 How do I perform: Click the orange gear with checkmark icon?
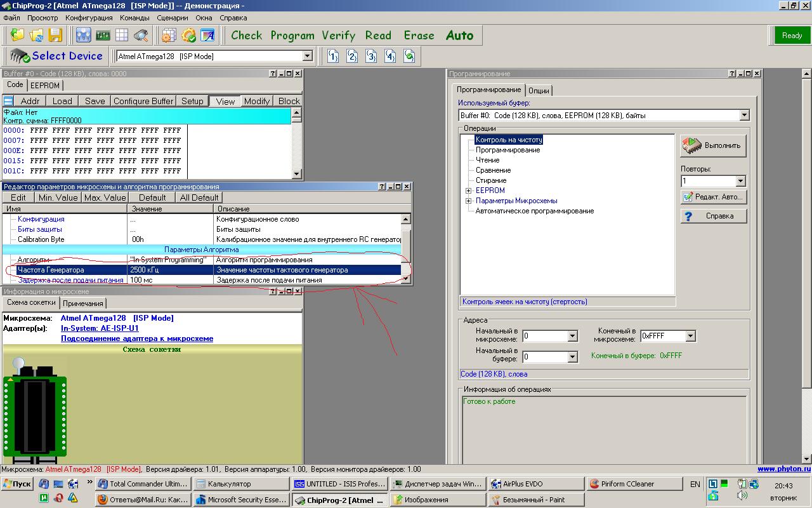tap(188, 35)
